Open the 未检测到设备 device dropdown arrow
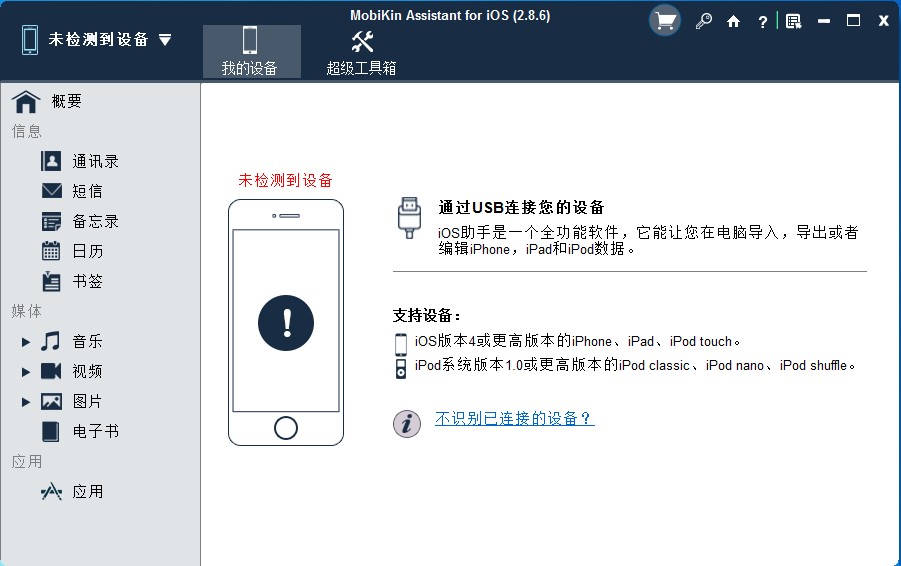901x566 pixels. click(165, 40)
